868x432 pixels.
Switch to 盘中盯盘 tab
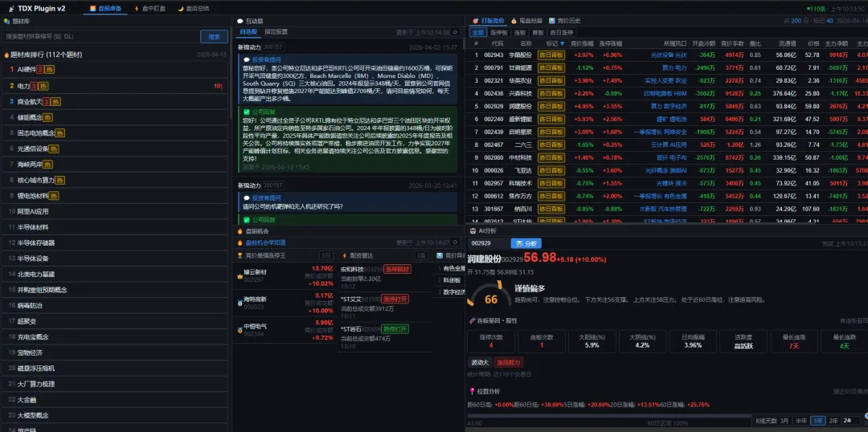[149, 9]
